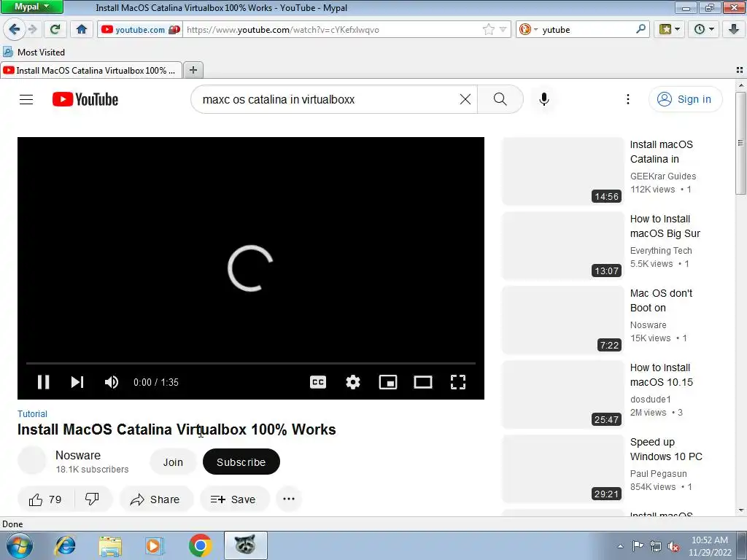Sign in to YouTube
The height and width of the screenshot is (560, 747).
(x=684, y=99)
